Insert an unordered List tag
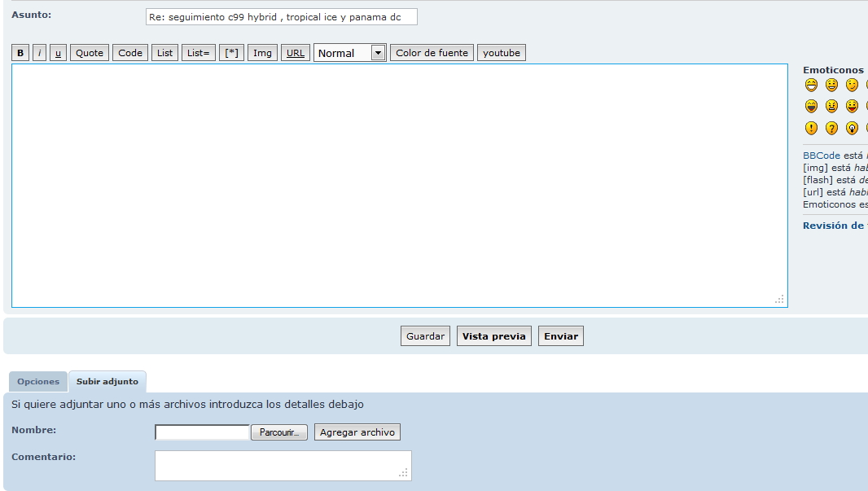This screenshot has width=868, height=491. [x=165, y=53]
